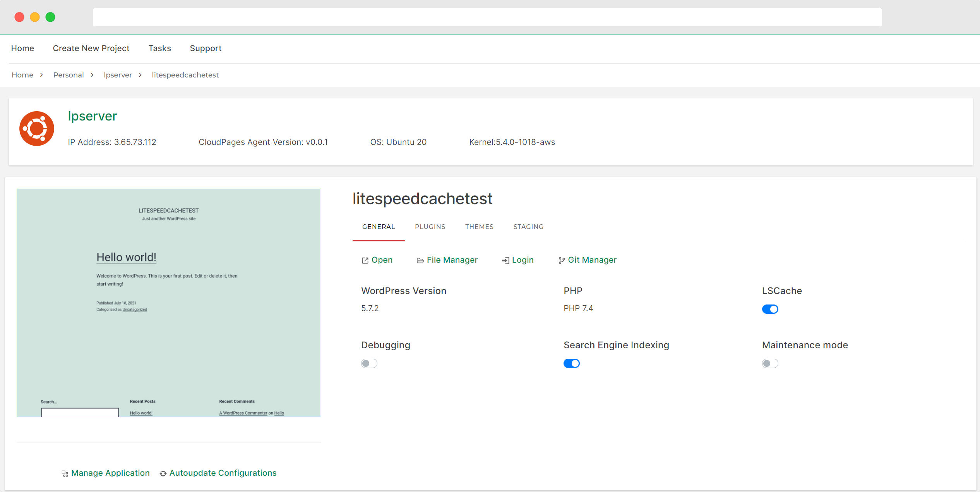980x492 pixels.
Task: Click the litespeedcachetest site heading
Action: point(422,199)
